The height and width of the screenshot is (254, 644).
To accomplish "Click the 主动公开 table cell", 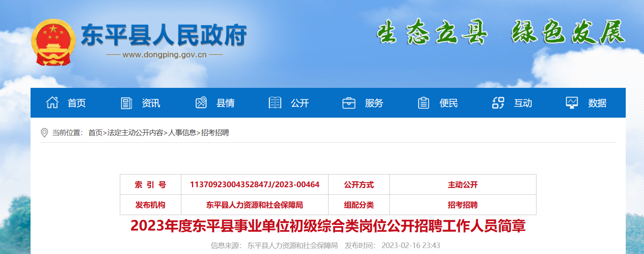I will click(463, 185).
